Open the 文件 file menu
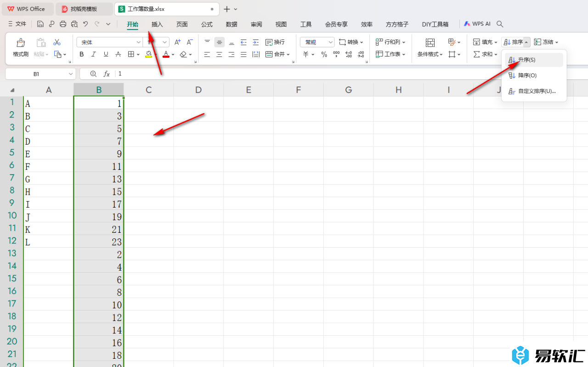This screenshot has width=588, height=367. (17, 24)
